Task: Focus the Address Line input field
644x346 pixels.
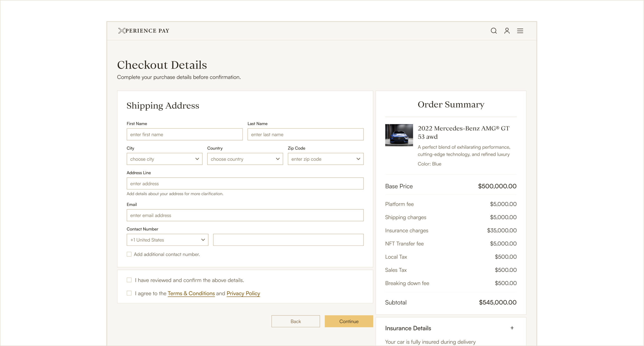Action: click(245, 184)
